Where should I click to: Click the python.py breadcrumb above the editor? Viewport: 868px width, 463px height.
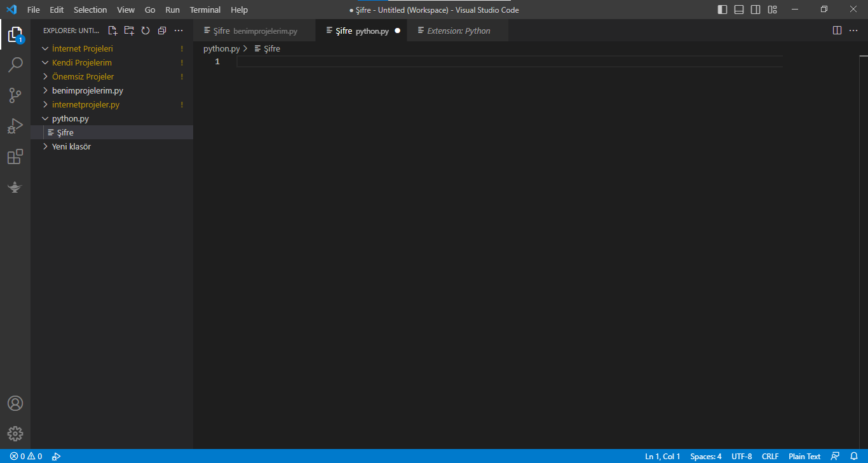click(x=222, y=48)
